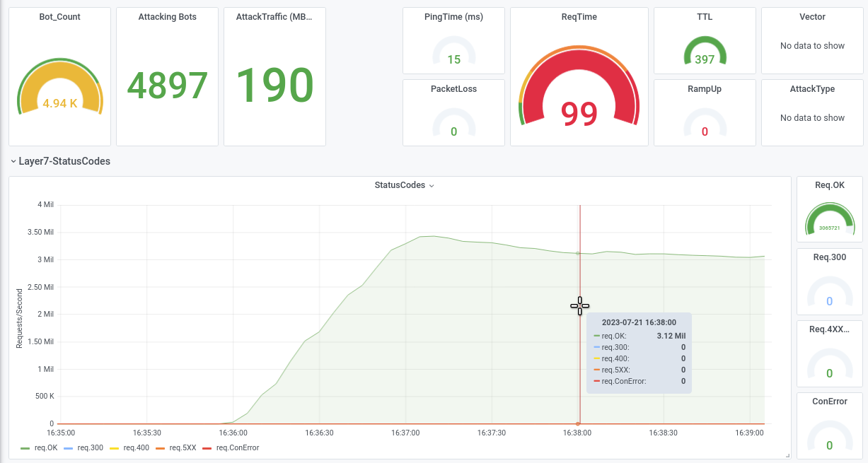Screen dimensions: 868x463
Task: Click the AttackType panel title
Action: tap(813, 89)
